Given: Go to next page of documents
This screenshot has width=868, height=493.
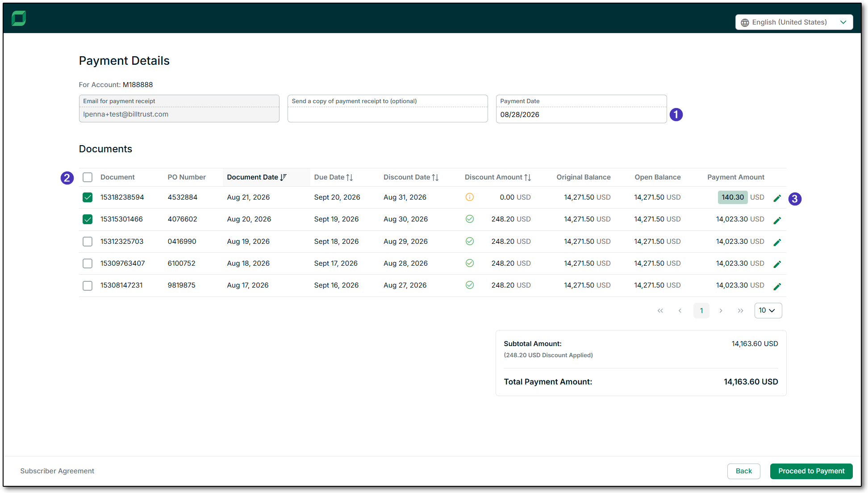Looking at the screenshot, I should (721, 311).
